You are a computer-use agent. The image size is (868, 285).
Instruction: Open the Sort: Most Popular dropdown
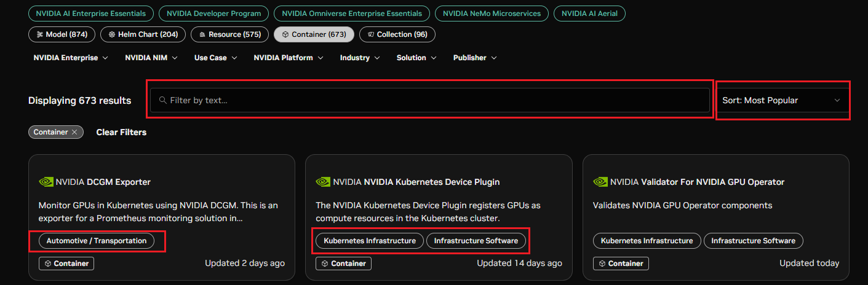pos(782,100)
